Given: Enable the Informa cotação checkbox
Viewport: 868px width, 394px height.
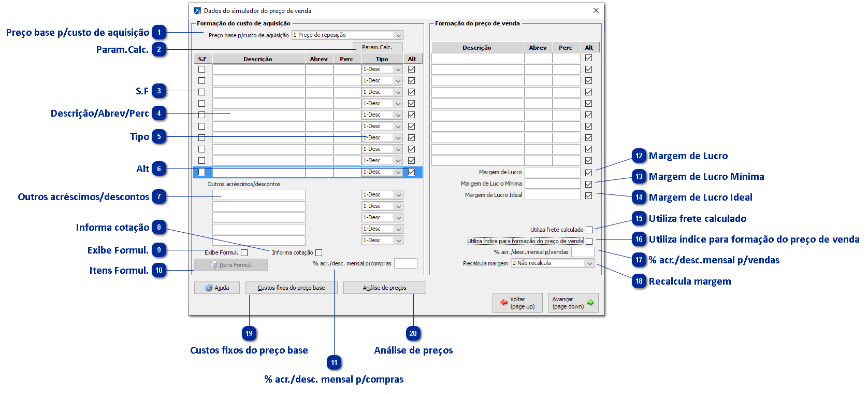Looking at the screenshot, I should [x=319, y=253].
